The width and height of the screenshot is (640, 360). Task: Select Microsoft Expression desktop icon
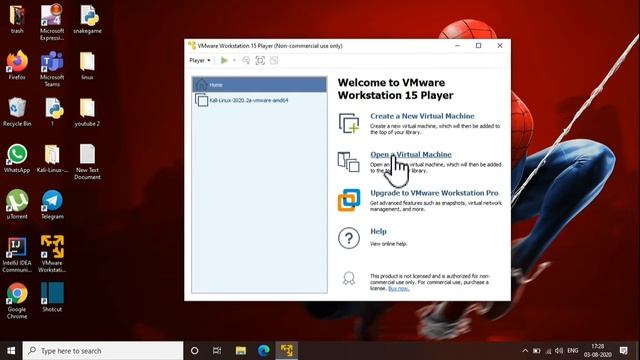tap(52, 22)
